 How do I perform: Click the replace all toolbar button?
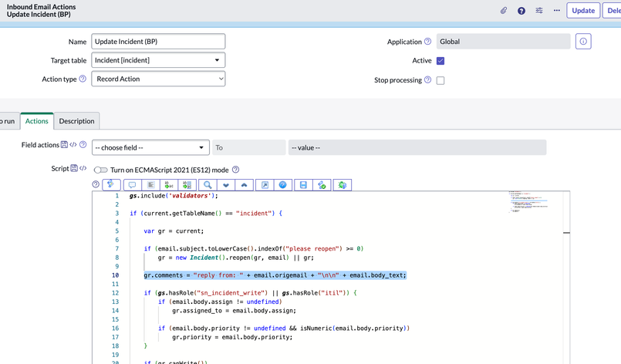coord(187,185)
